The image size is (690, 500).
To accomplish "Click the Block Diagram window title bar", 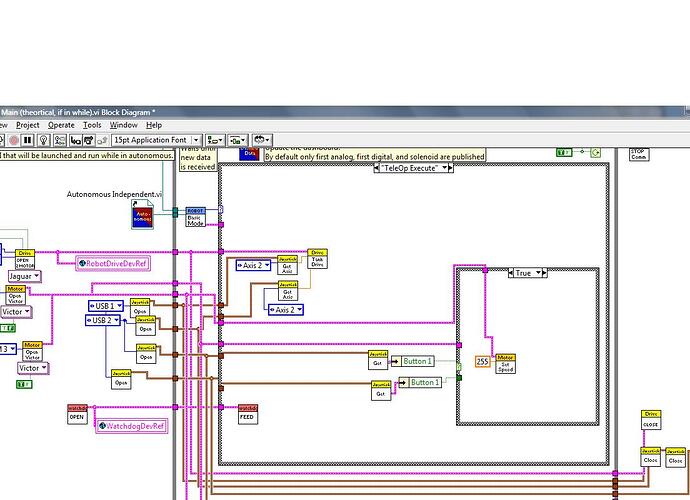I will tap(345, 112).
